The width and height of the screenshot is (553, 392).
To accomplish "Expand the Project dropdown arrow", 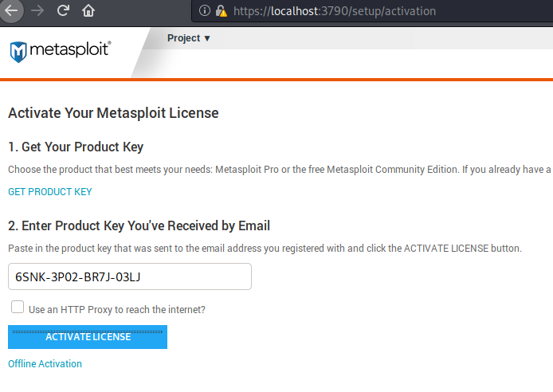I will pos(207,38).
